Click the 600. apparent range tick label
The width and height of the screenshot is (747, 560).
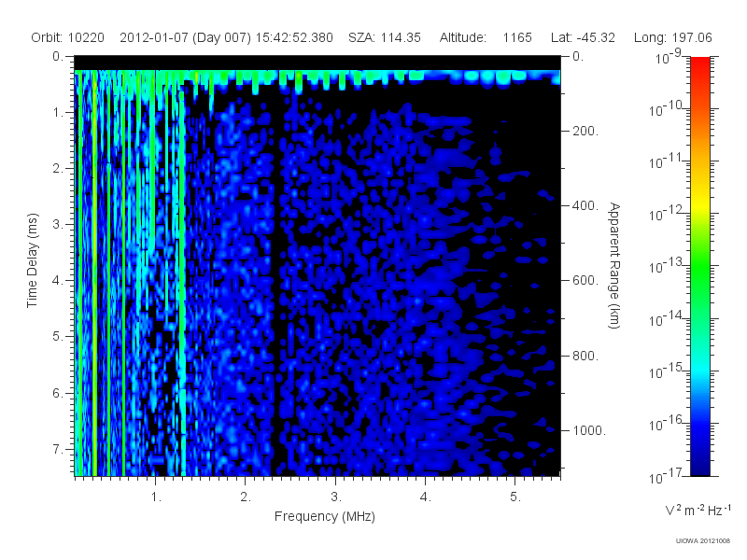pos(585,281)
